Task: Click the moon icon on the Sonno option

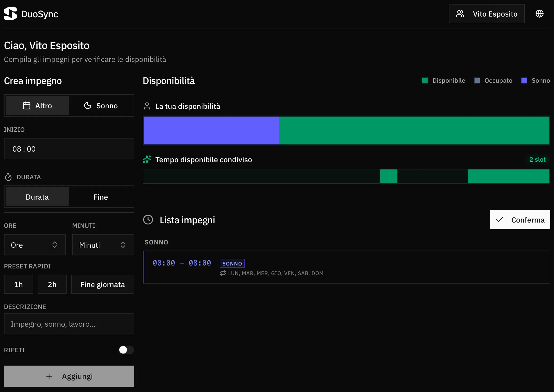Action: 87,105
